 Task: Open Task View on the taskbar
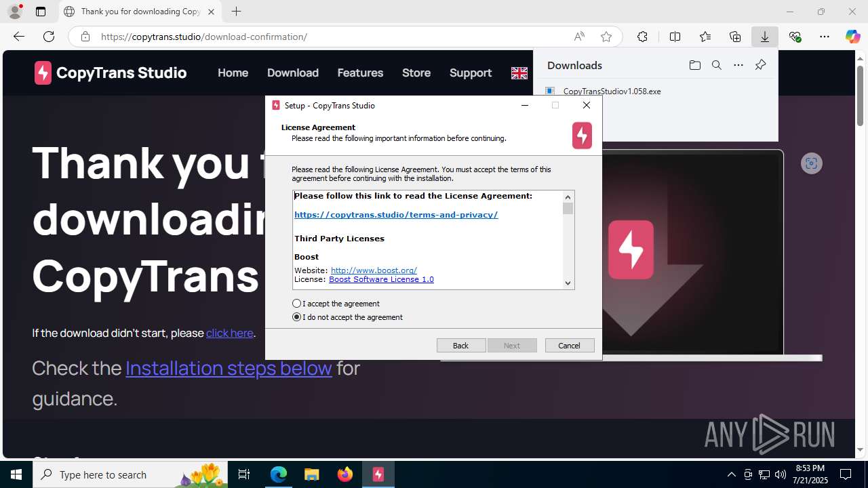[244, 474]
